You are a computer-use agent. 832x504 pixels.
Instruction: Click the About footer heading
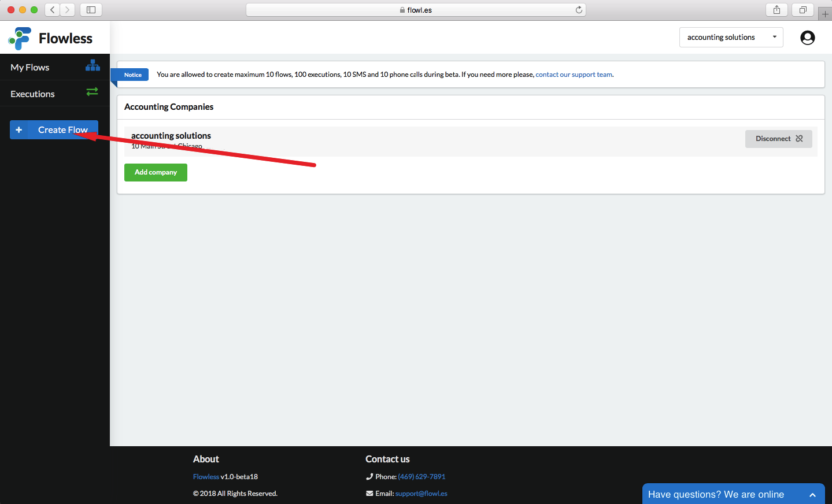pyautogui.click(x=206, y=459)
